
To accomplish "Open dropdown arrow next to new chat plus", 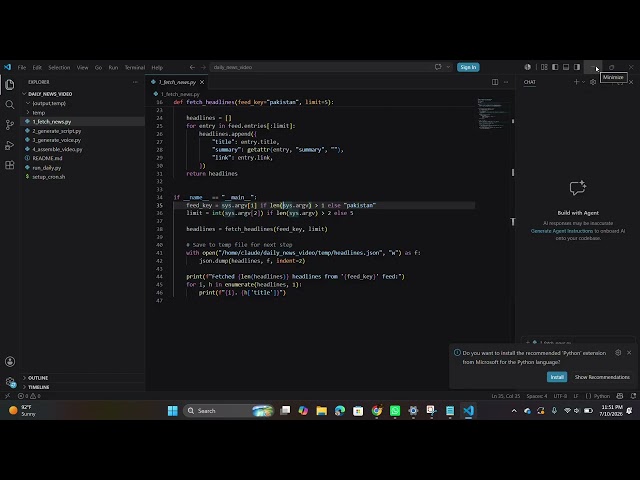I will [583, 82].
